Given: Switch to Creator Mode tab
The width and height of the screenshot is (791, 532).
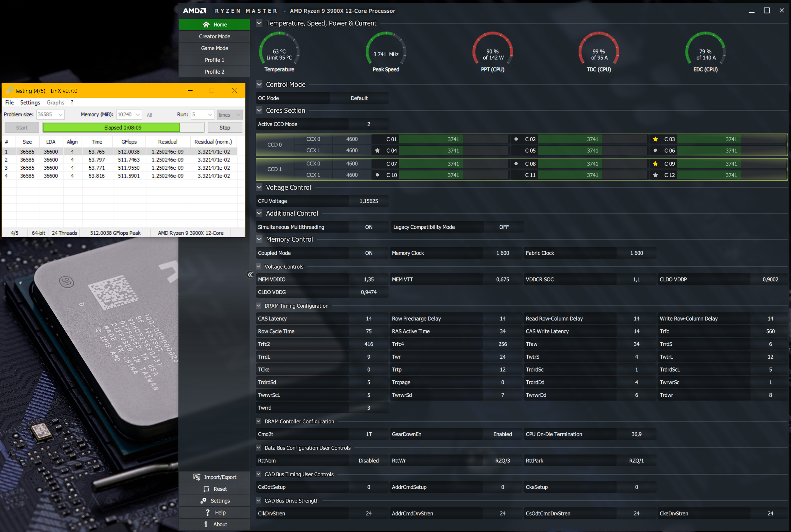Looking at the screenshot, I should point(215,36).
